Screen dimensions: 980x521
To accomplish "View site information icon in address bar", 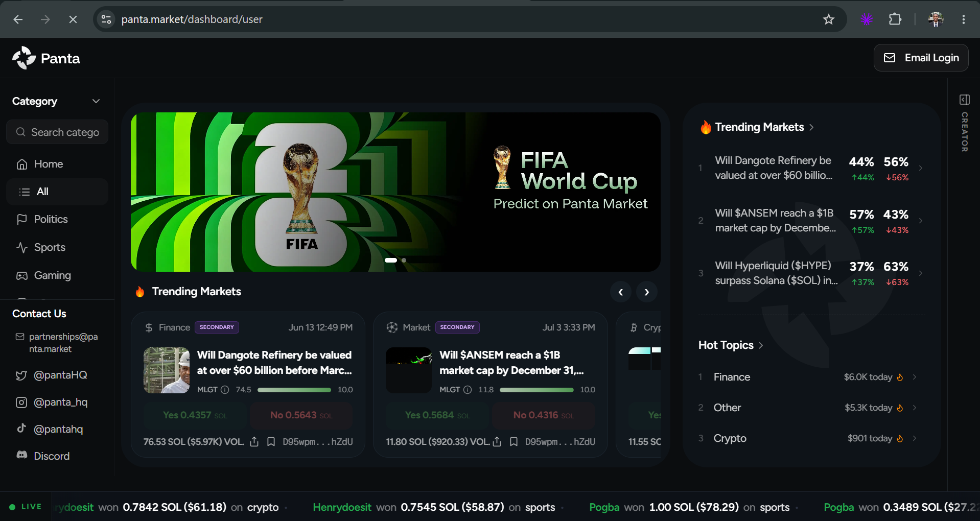I will (x=106, y=19).
